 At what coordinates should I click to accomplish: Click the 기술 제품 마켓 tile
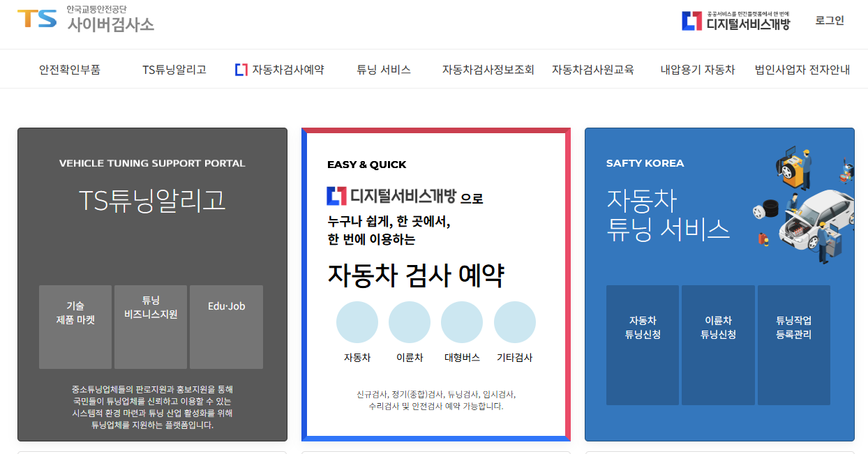coord(75,327)
